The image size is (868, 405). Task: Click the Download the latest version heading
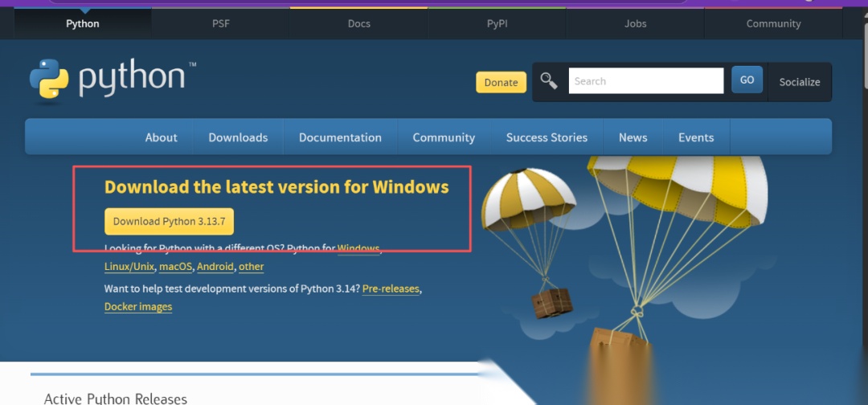(x=276, y=187)
